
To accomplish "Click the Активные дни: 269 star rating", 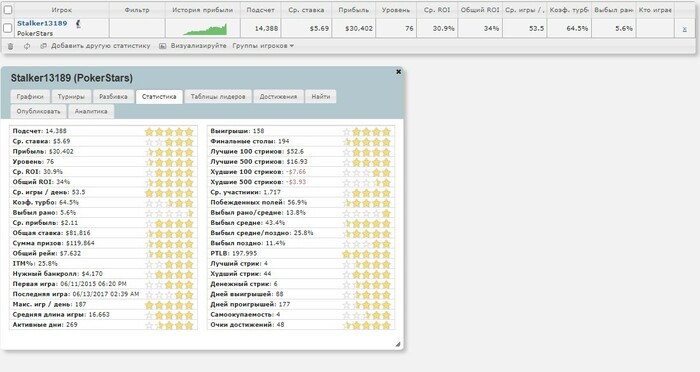I will click(169, 326).
